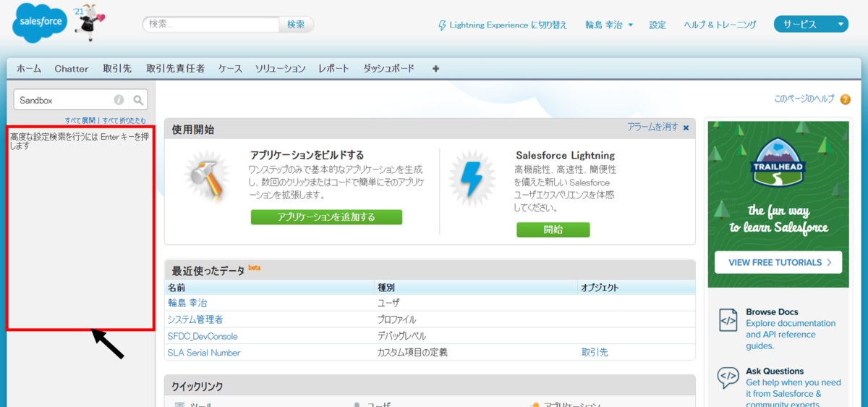This screenshot has width=868, height=407.
Task: Click the ユーザ type cell in first row
Action: click(388, 303)
